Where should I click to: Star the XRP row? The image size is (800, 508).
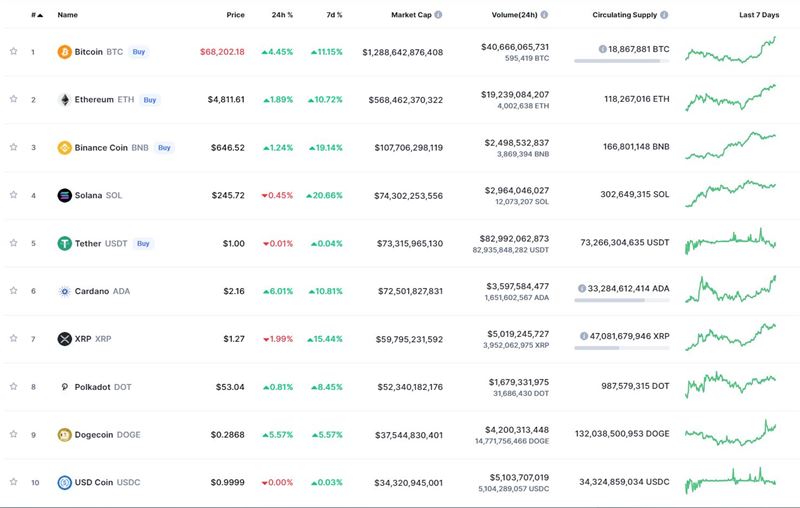point(14,338)
